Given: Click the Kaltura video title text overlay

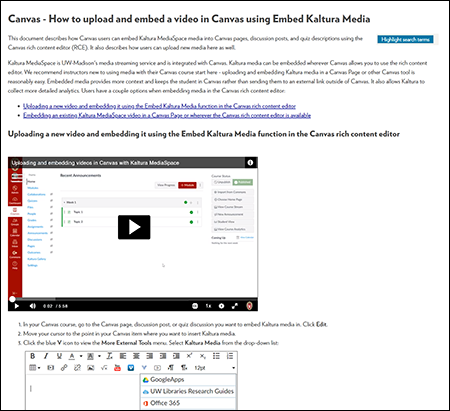Looking at the screenshot, I should [x=95, y=163].
